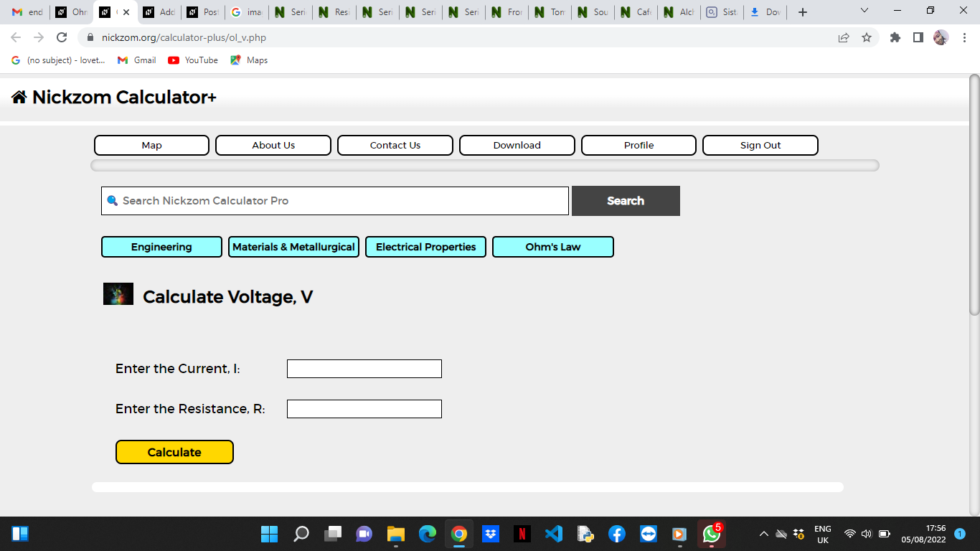The image size is (980, 551).
Task: Click the colorful thumbnail beside Calculate Voltage
Action: [118, 294]
